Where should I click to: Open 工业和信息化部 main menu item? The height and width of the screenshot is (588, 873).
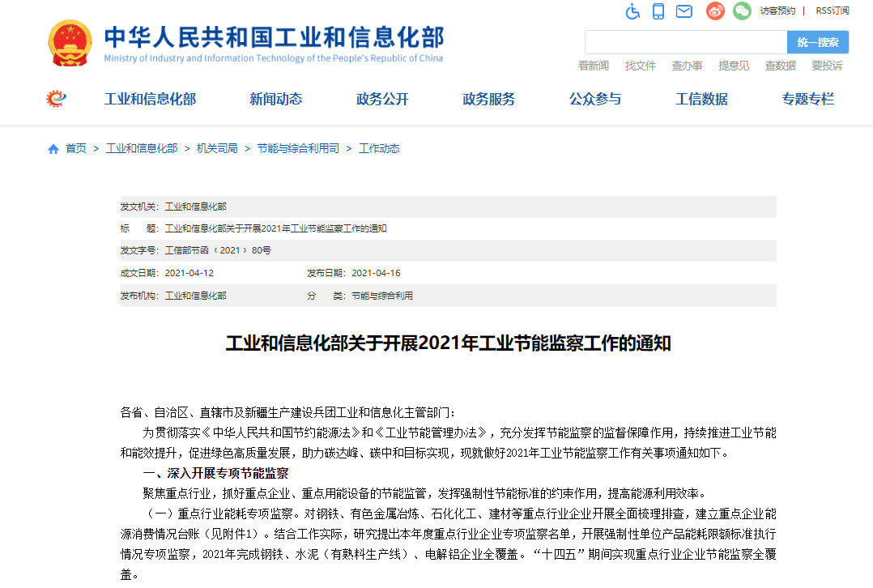pyautogui.click(x=151, y=99)
